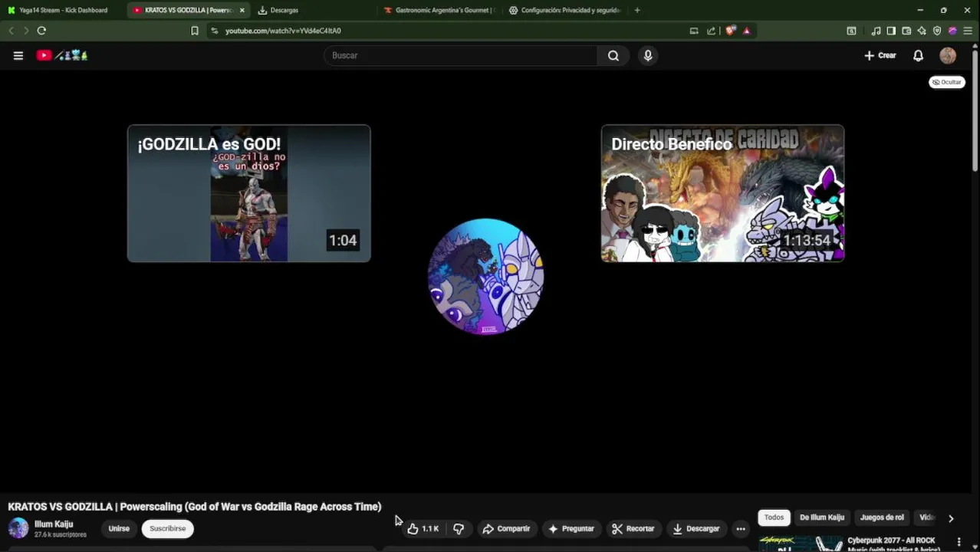
Task: Open the YouTube hamburger guide menu
Action: [18, 55]
